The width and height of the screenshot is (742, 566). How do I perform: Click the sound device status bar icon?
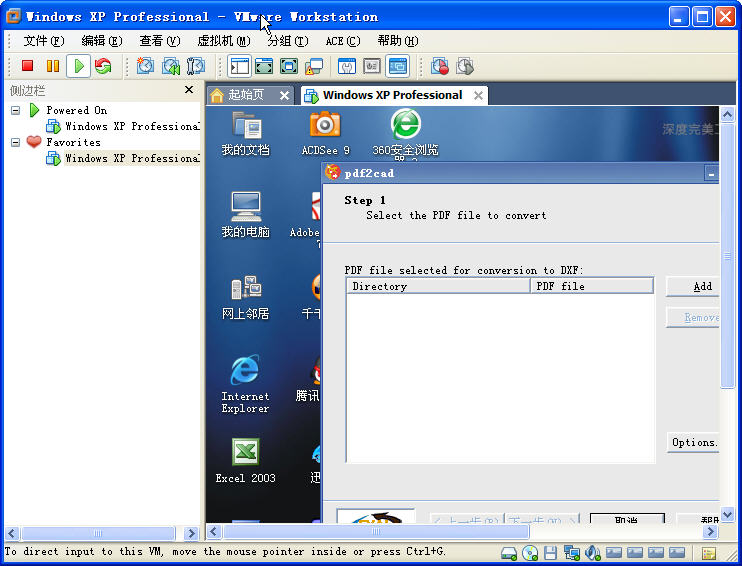[592, 553]
